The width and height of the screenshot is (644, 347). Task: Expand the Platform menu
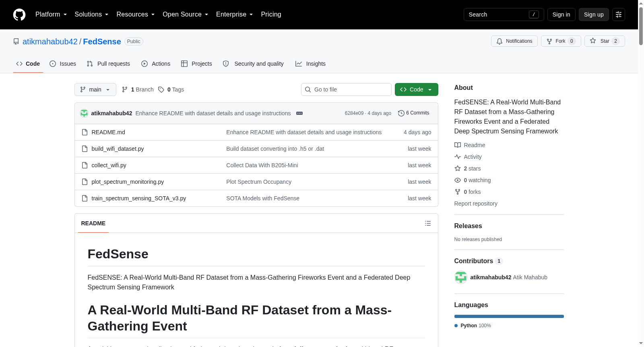pos(51,15)
